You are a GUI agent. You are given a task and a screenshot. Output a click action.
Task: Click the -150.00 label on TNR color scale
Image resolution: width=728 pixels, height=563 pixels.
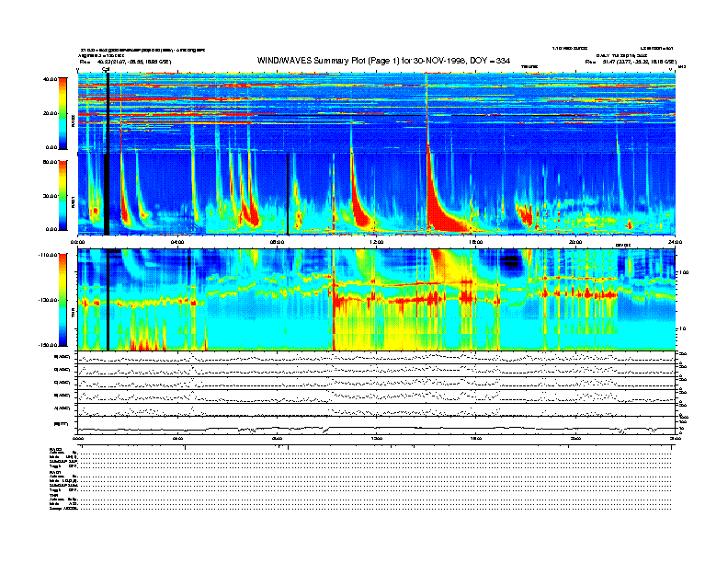tap(48, 345)
